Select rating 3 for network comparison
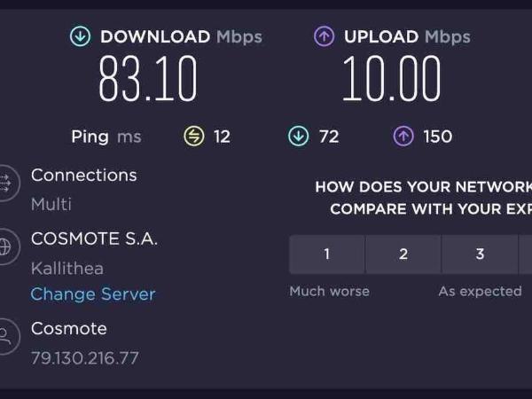 pyautogui.click(x=480, y=254)
